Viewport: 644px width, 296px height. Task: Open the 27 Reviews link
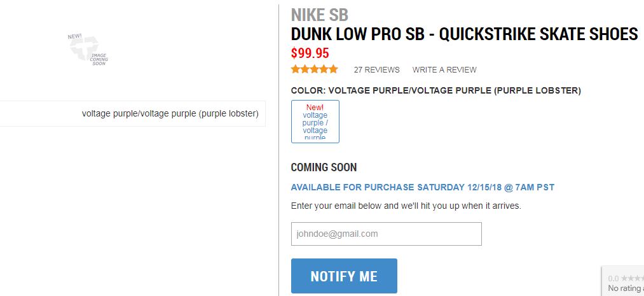(x=377, y=70)
